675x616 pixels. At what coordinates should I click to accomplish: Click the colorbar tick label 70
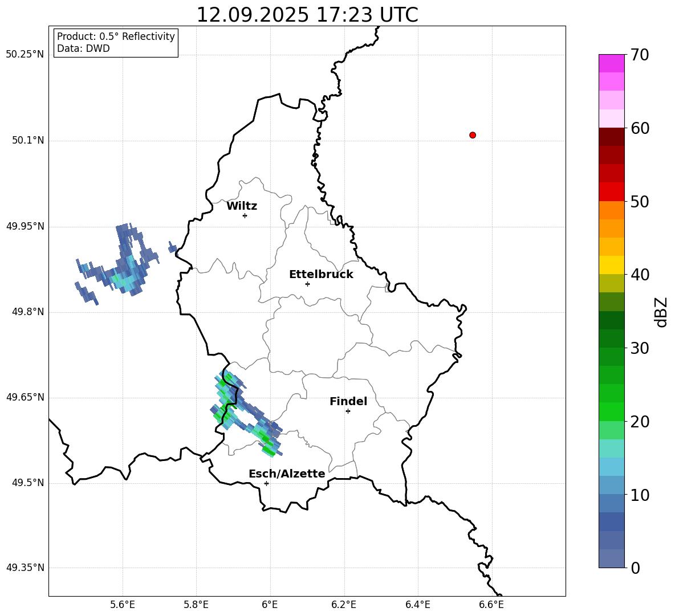tap(639, 55)
